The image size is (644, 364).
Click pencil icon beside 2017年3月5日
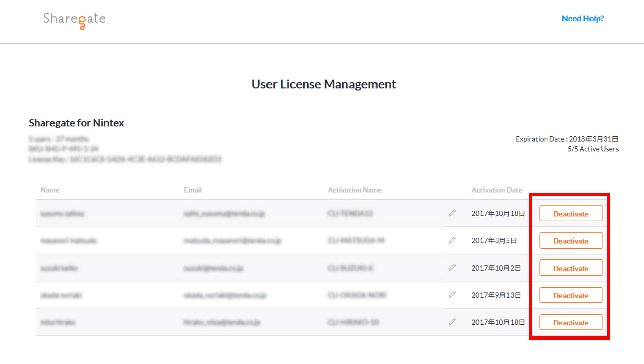tap(452, 240)
